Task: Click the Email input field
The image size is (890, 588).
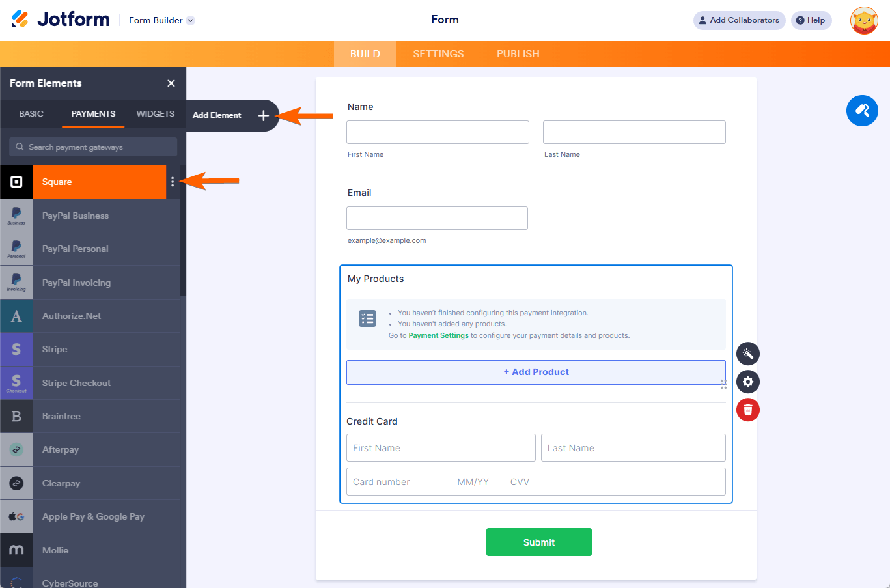Action: tap(437, 218)
